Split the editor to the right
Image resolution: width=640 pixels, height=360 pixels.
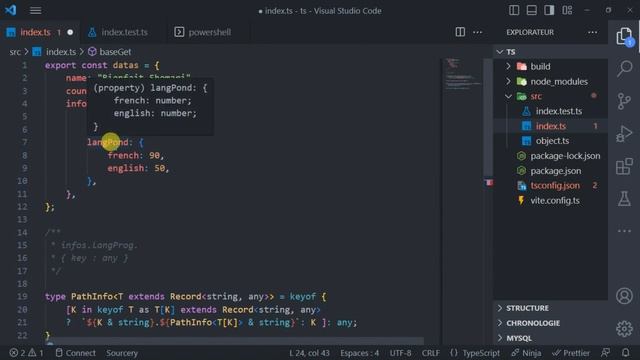(460, 32)
